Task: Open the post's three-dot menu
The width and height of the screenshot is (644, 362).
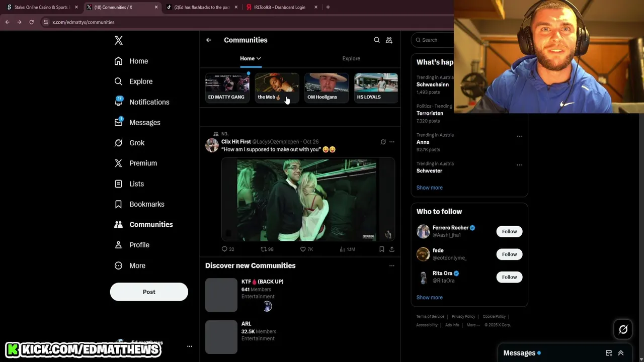Action: [x=392, y=142]
